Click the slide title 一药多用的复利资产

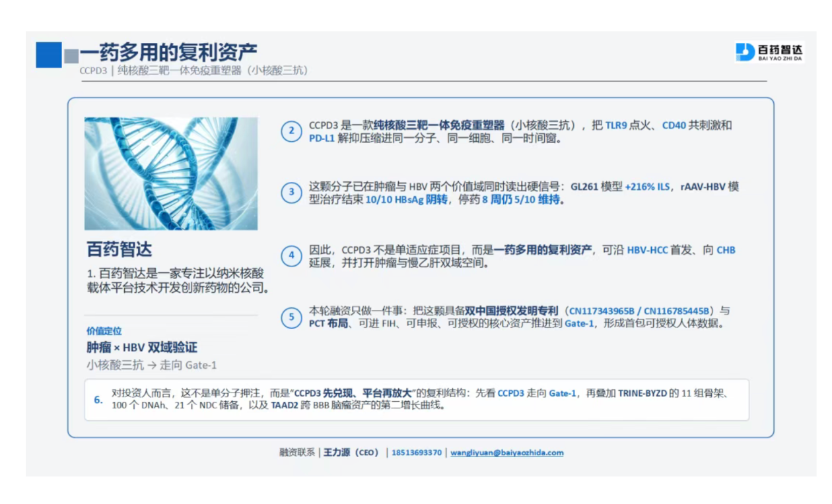(x=169, y=51)
